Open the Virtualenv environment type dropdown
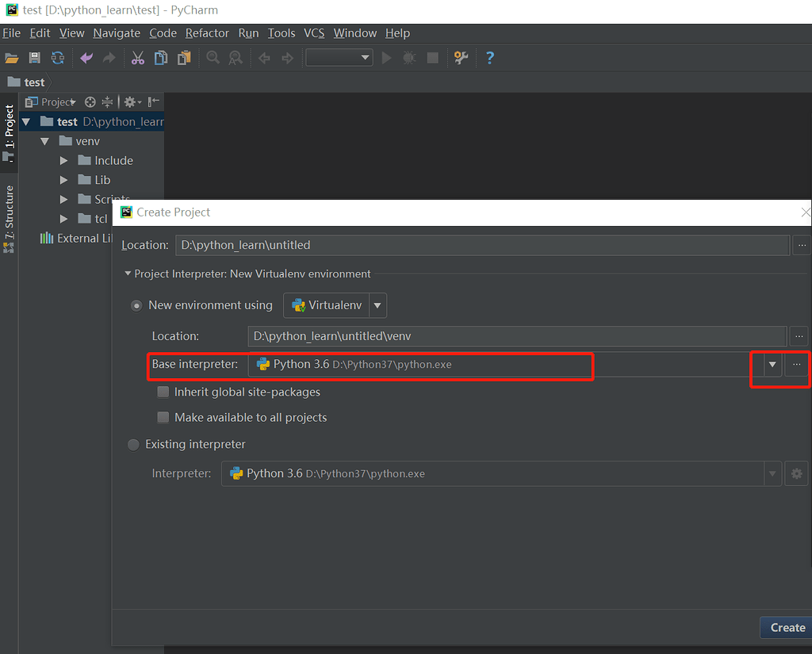 (x=377, y=305)
